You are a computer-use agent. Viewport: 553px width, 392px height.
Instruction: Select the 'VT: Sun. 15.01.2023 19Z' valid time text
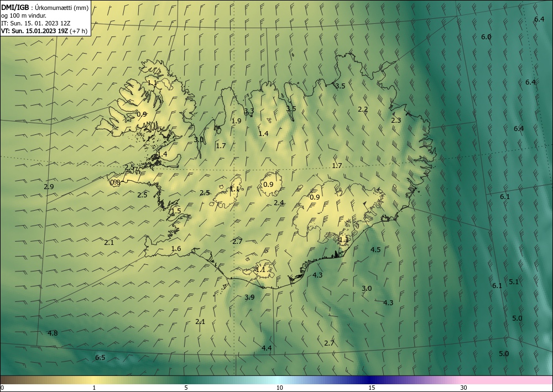pyautogui.click(x=35, y=31)
